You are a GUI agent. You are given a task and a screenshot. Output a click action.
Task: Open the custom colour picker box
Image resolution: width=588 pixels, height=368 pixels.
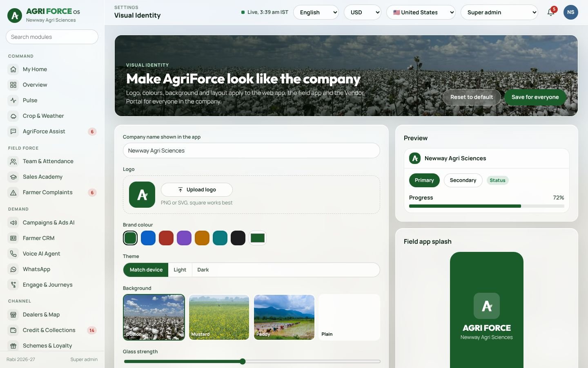pyautogui.click(x=258, y=238)
